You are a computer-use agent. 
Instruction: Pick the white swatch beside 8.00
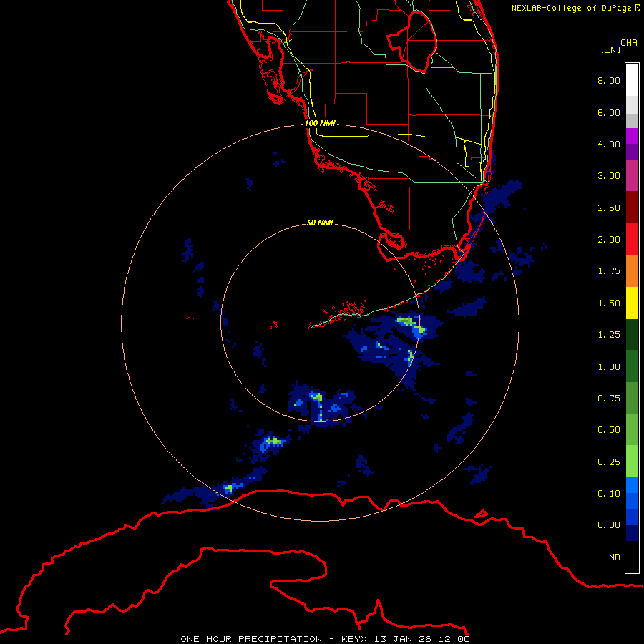(x=632, y=80)
